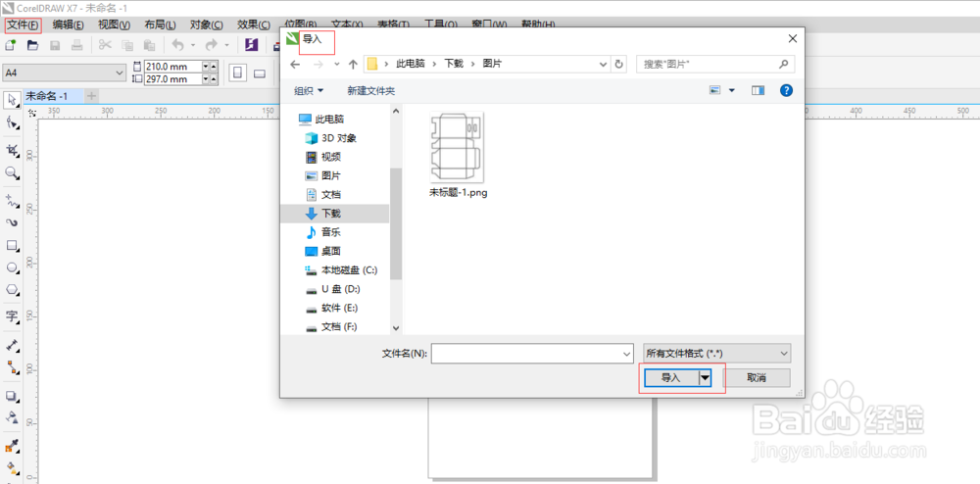Expand the address bar path history dropdown
This screenshot has width=980, height=484.
click(x=603, y=64)
